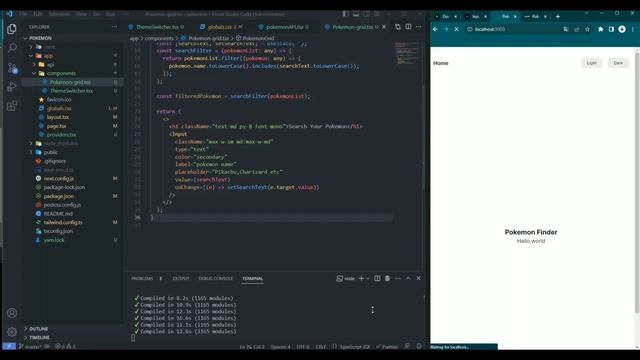Open a new browser tab
This screenshot has width=640, height=360.
558,16
